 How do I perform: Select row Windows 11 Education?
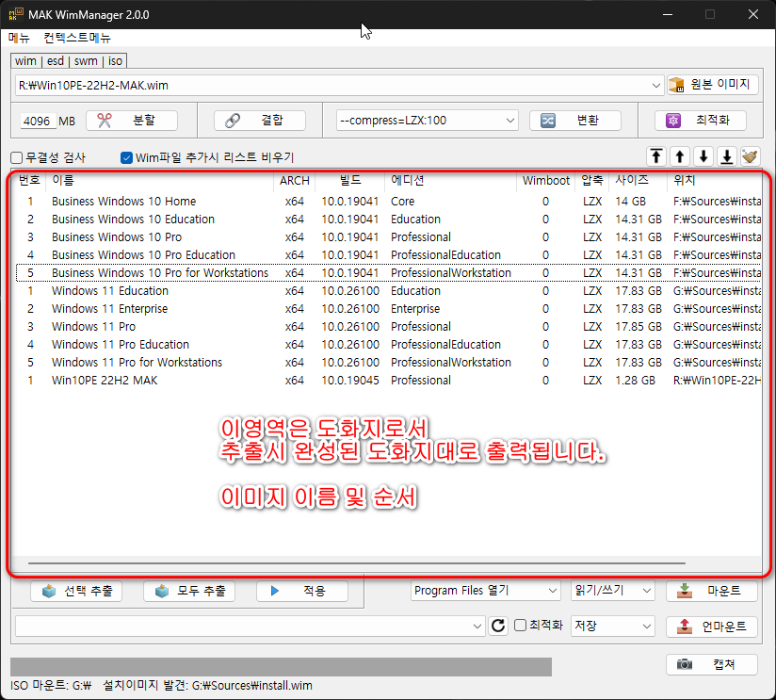(x=389, y=290)
